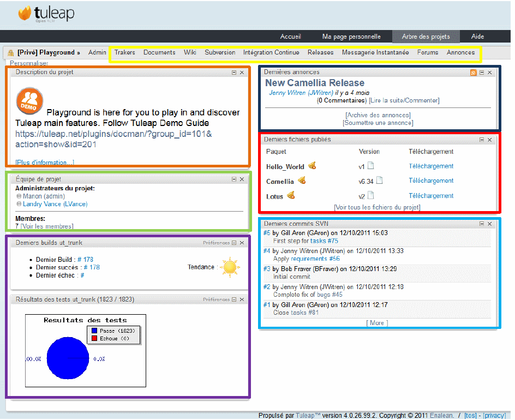
Task: Open Archive des annonces link
Action: point(378,115)
